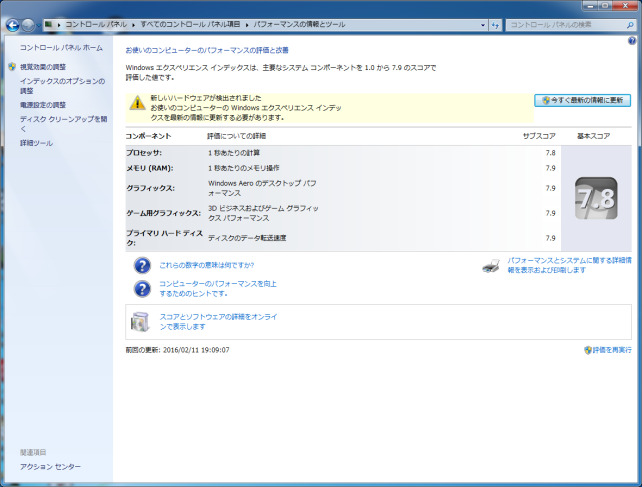The height and width of the screenshot is (487, 642).
Task: Click the processor subscore 7.8 value
Action: coord(550,153)
